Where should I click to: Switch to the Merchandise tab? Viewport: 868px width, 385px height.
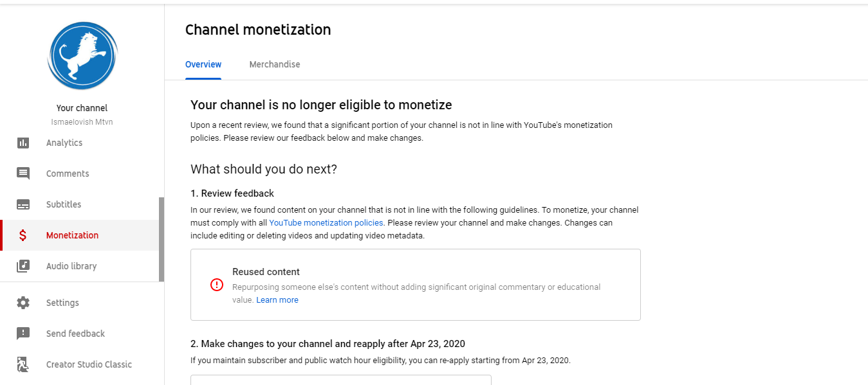[x=275, y=64]
